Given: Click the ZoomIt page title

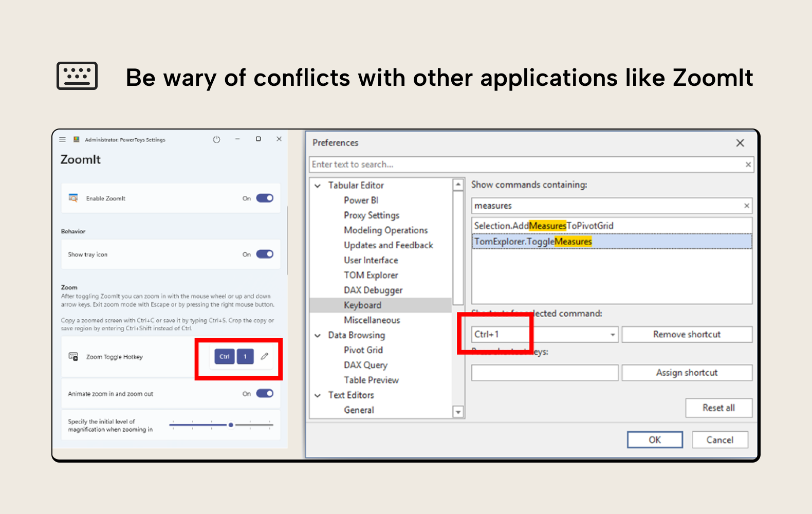Looking at the screenshot, I should coord(81,160).
